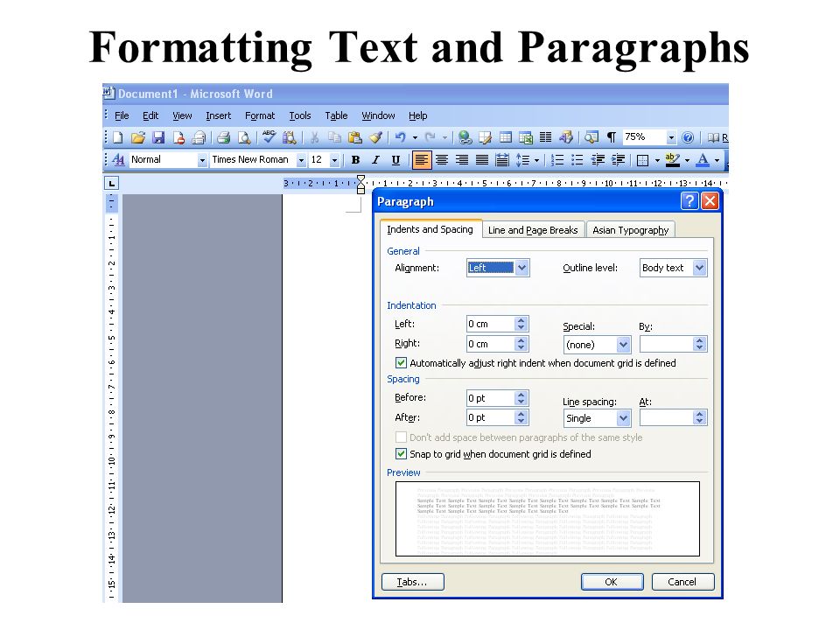840x630 pixels.
Task: Insert Excel Worksheet icon
Action: (x=526, y=137)
